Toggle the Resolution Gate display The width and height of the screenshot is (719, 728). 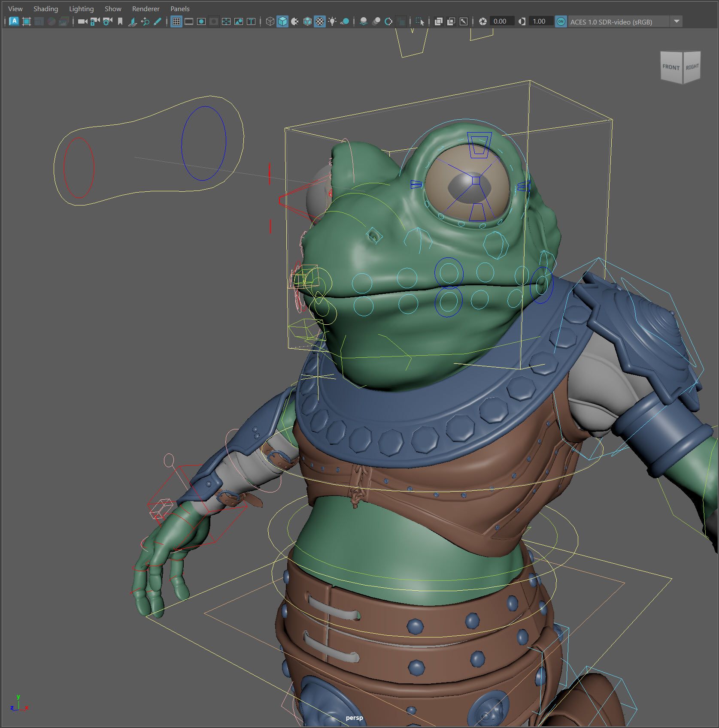point(201,21)
